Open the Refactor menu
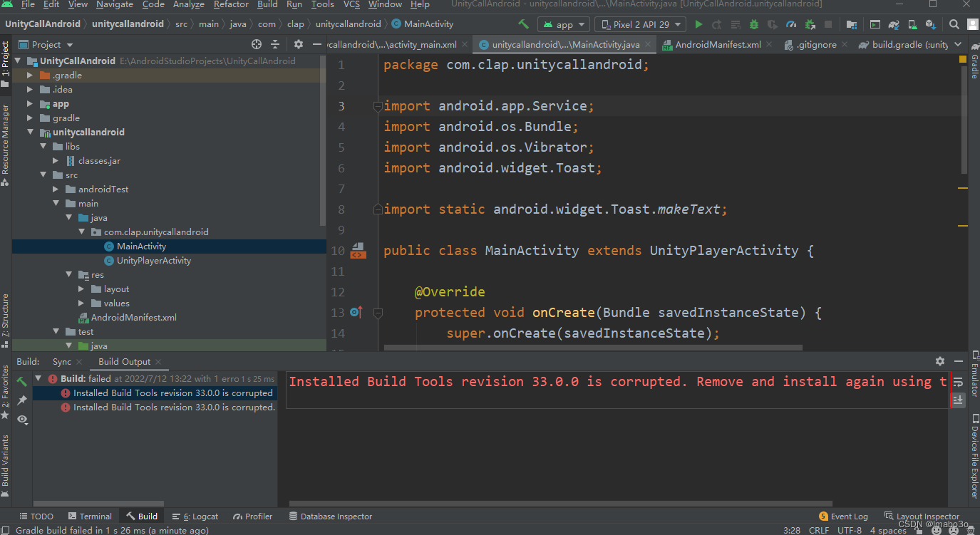The height and width of the screenshot is (535, 980). click(231, 4)
